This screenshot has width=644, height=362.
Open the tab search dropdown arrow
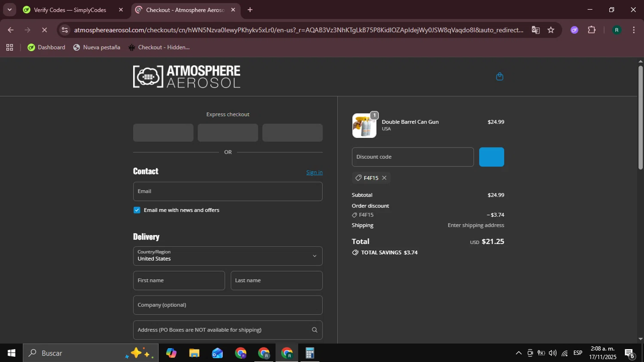9,10
